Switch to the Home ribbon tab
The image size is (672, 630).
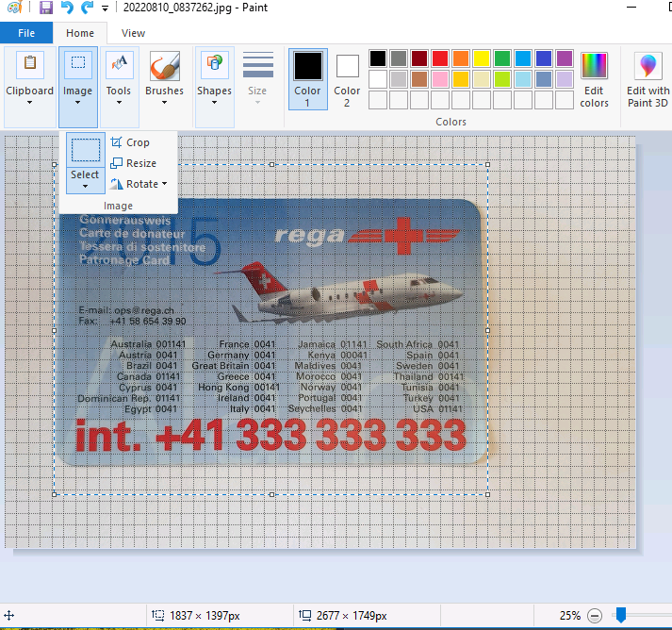tap(80, 33)
